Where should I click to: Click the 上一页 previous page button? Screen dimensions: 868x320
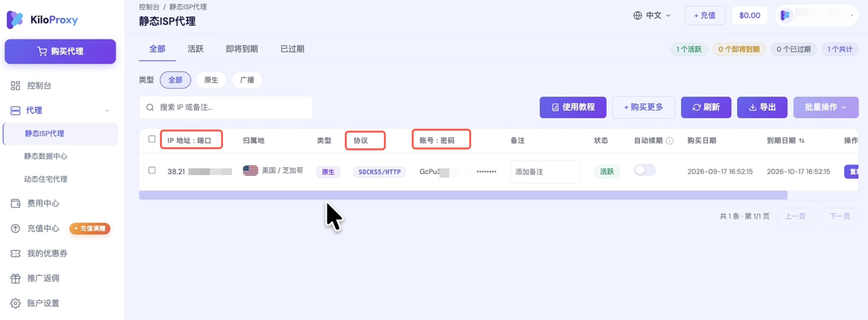795,216
